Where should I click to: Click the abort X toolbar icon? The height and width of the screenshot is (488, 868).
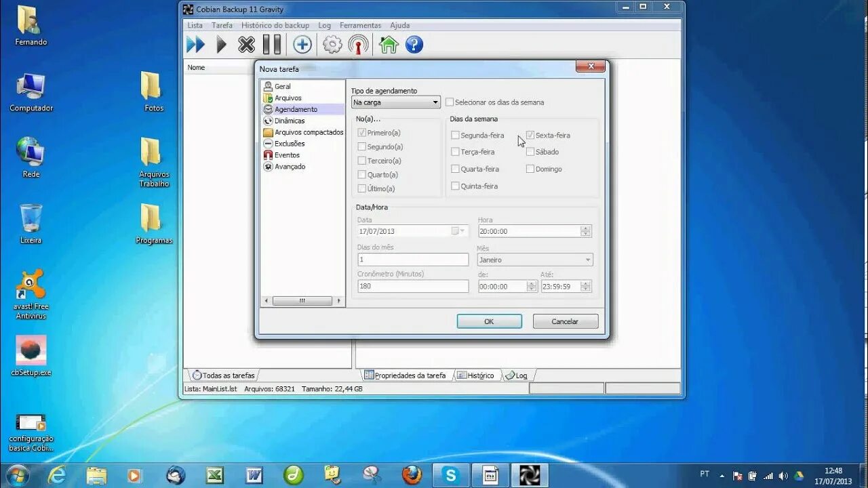pos(246,45)
